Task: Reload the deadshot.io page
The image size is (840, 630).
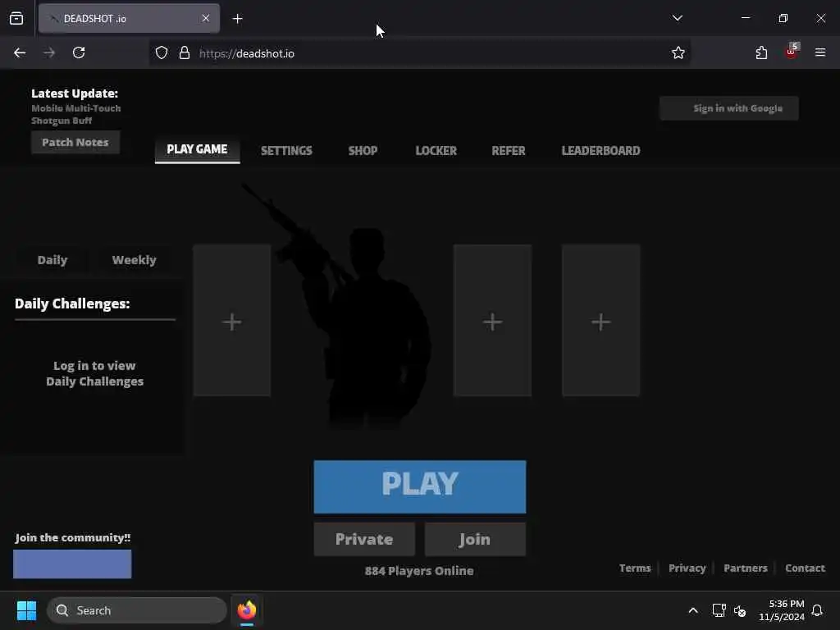Action: pos(79,52)
